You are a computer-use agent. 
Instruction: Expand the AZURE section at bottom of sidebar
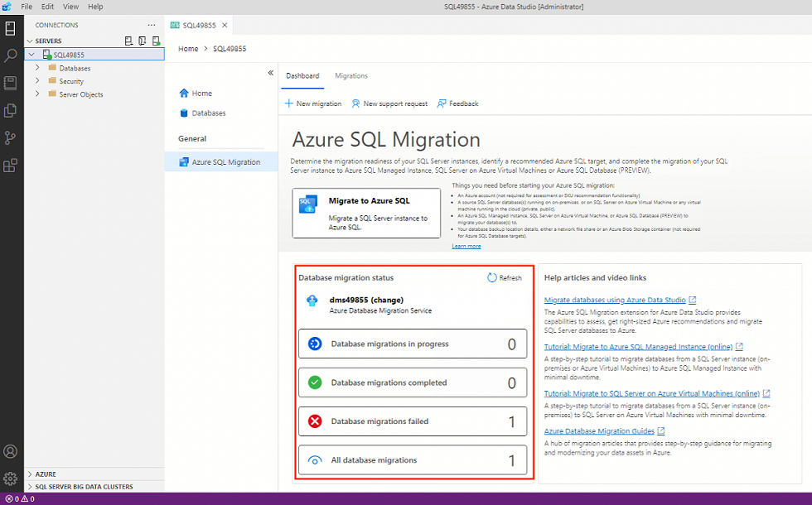coord(43,474)
